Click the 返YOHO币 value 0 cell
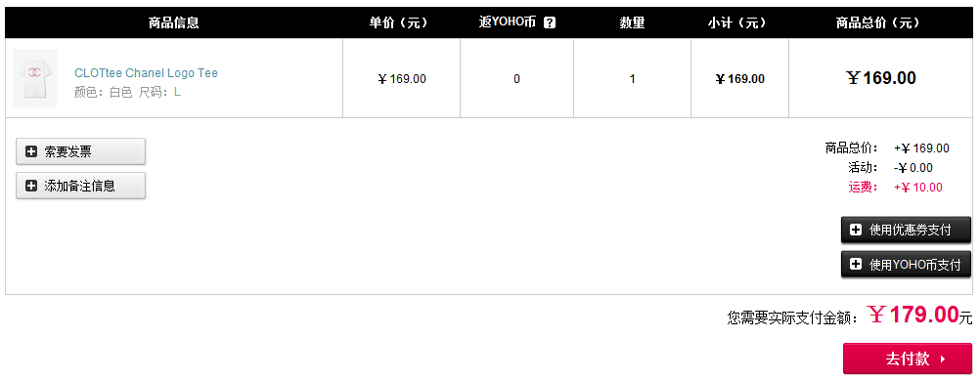Screen dimensions: 980x380 coord(516,79)
